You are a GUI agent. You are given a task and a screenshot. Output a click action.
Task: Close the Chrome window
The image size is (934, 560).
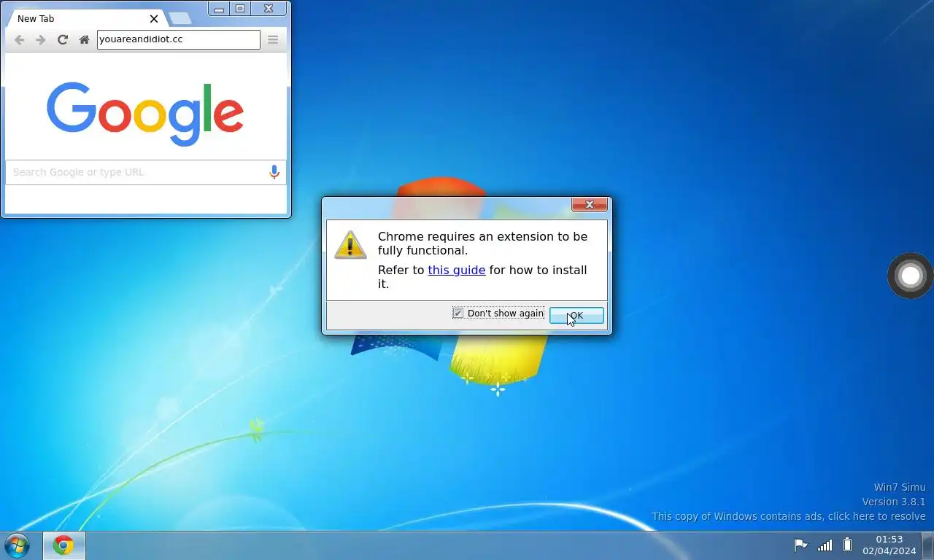point(269,9)
